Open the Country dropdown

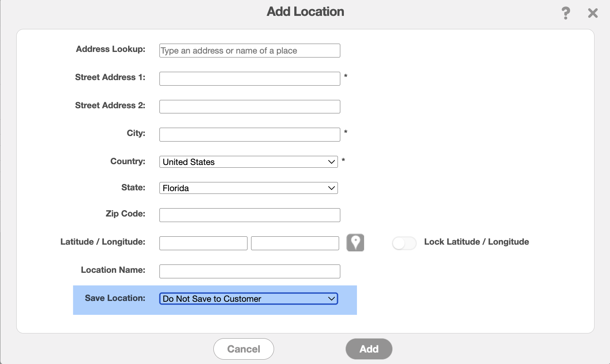[x=249, y=162]
